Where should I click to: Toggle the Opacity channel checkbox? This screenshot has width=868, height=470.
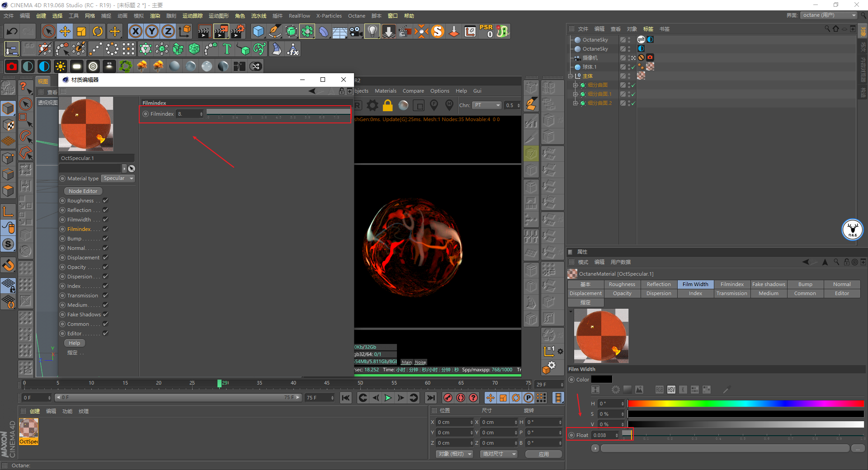(105, 267)
